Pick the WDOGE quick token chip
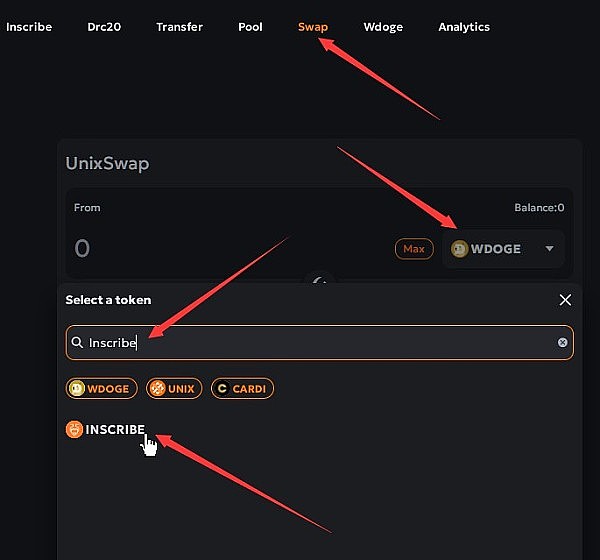 [x=102, y=388]
